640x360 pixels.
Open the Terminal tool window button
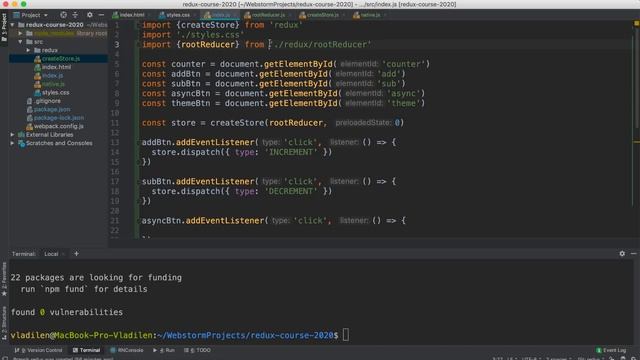click(86, 350)
